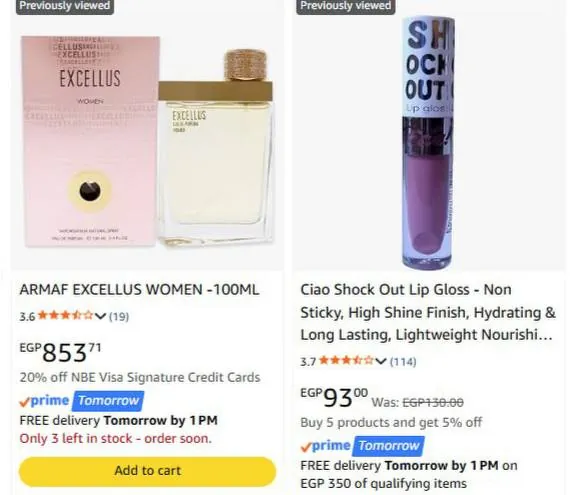Screen dimensions: 584x495
Task: Select the Tomorrow badge on lip gloss listing
Action: click(389, 446)
